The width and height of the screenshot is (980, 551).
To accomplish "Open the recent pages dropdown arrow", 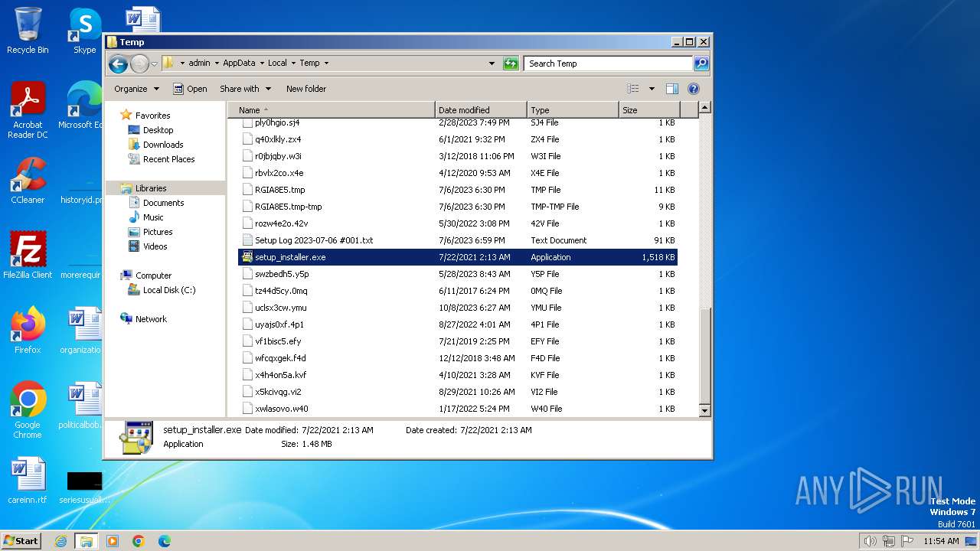I will [154, 64].
